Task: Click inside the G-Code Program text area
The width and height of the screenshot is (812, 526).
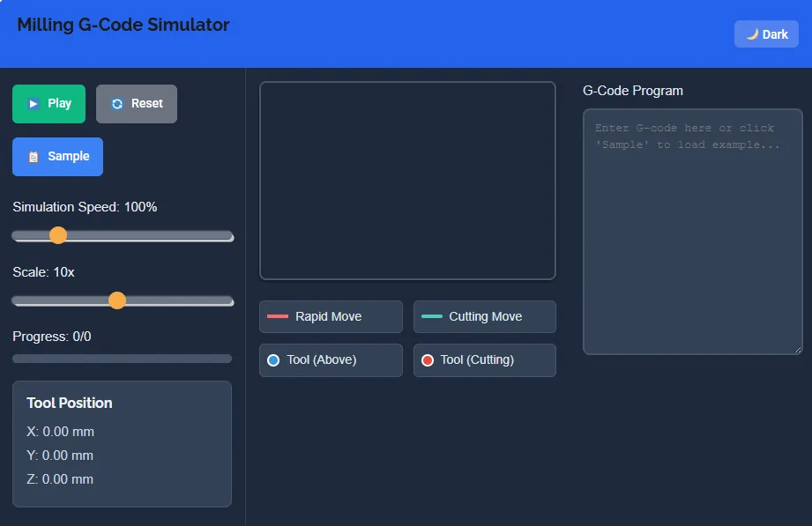Action: coord(692,232)
